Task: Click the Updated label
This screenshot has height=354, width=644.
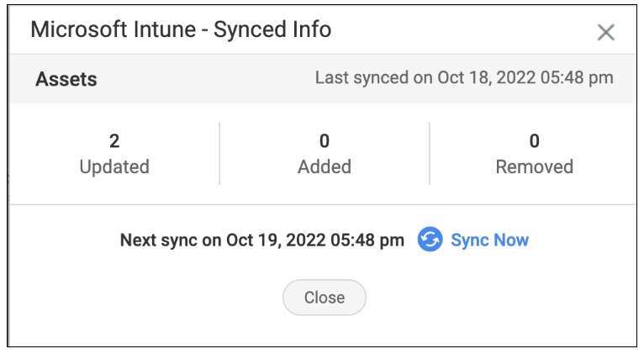Action: point(114,167)
